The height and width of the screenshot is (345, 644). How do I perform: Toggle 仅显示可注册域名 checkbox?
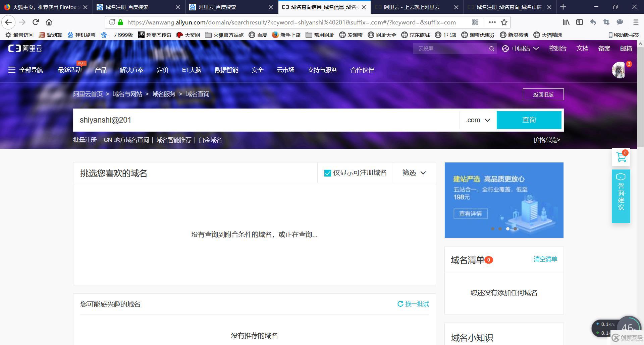point(328,173)
